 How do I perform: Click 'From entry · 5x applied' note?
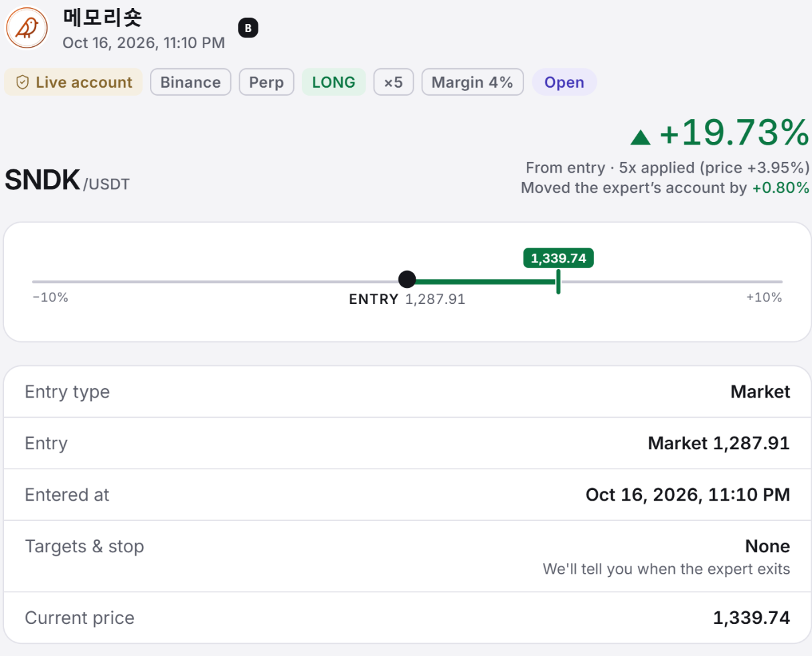[x=668, y=167]
